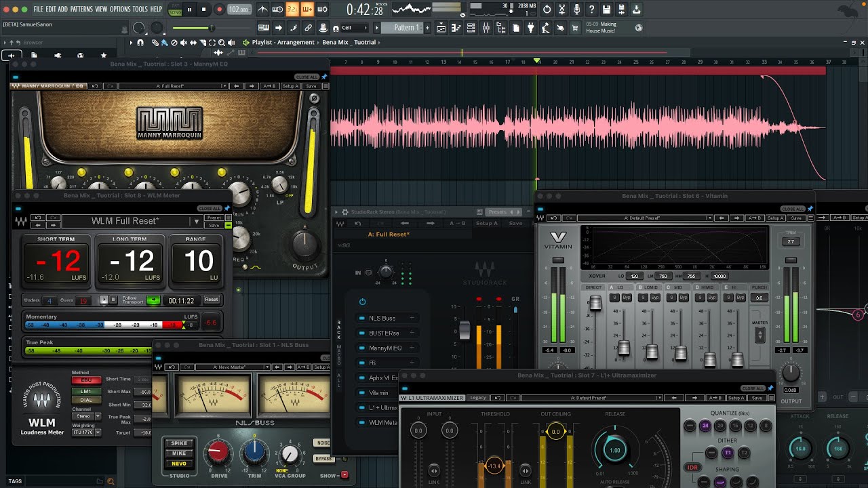Select the playlist magnet snap icon
Viewport: 868px width, 488px height.
pyautogui.click(x=140, y=42)
